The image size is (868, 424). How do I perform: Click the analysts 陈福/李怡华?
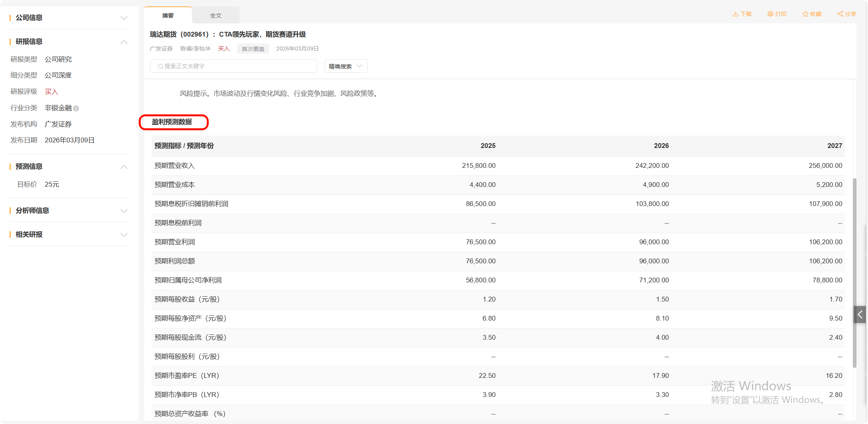click(x=195, y=49)
